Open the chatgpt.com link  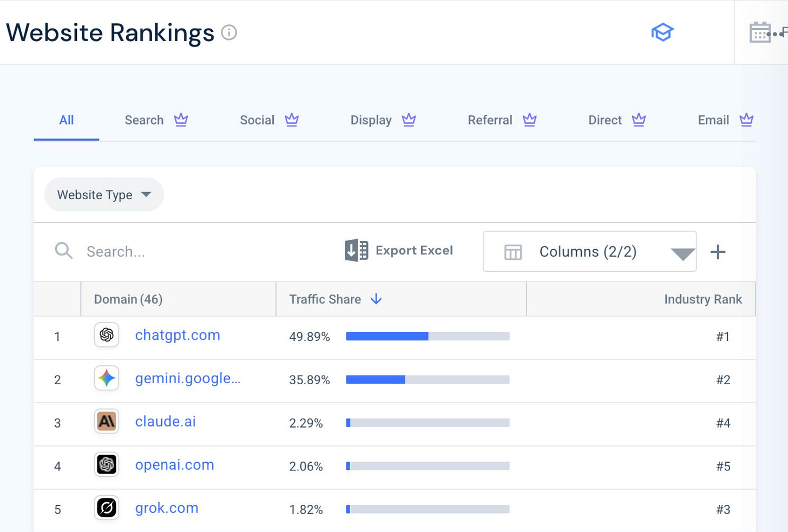(178, 336)
